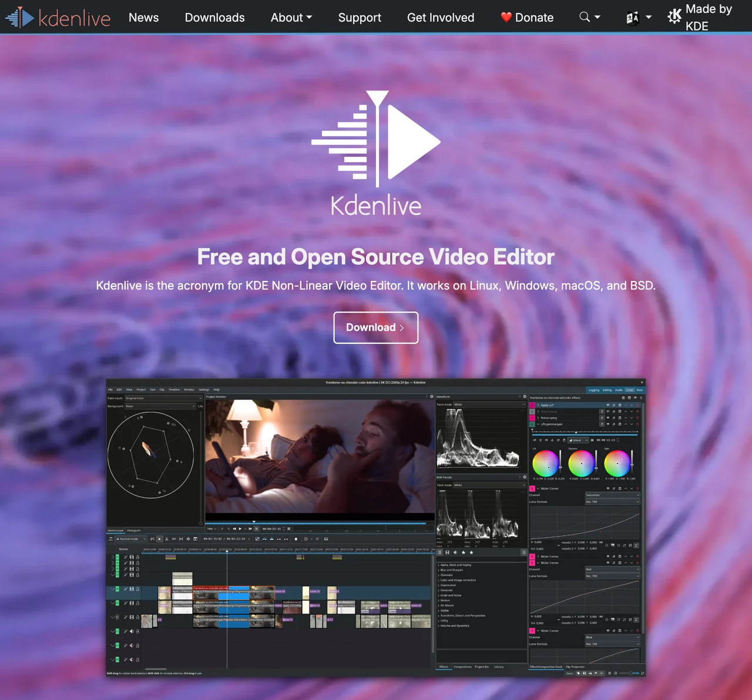Click the Donate link with the heart
Viewport: 752px width, 700px height.
click(527, 18)
